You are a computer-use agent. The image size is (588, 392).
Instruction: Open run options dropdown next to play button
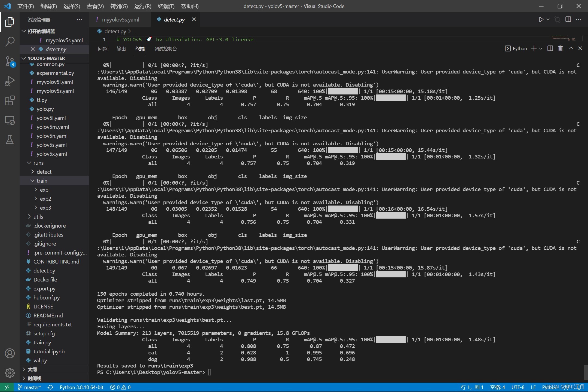(548, 20)
